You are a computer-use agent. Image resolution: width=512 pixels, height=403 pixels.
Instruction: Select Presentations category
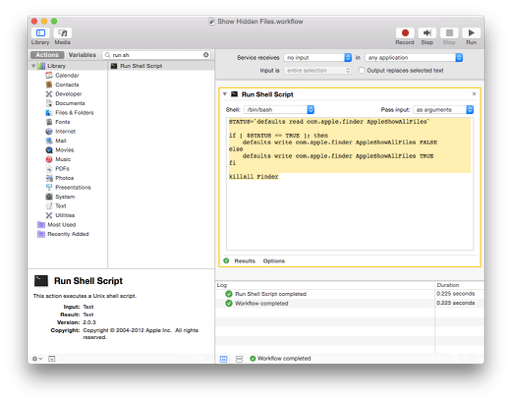point(73,187)
